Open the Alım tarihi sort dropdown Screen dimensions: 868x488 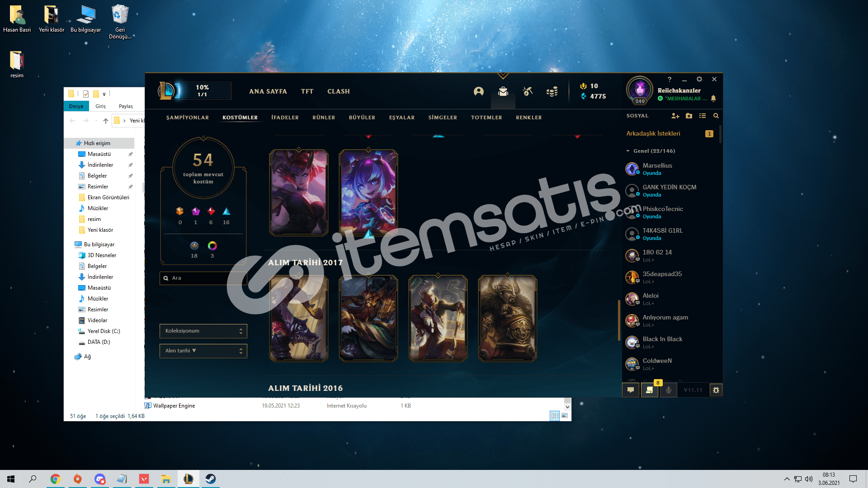[203, 351]
